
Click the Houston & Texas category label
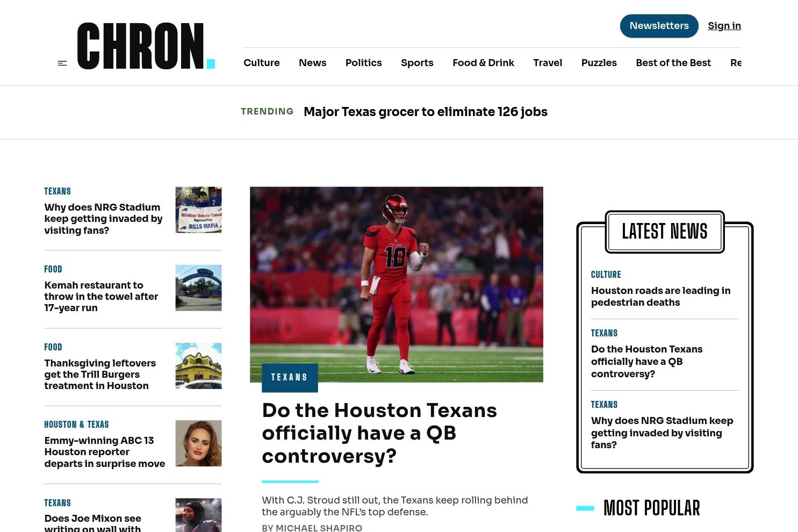point(76,425)
